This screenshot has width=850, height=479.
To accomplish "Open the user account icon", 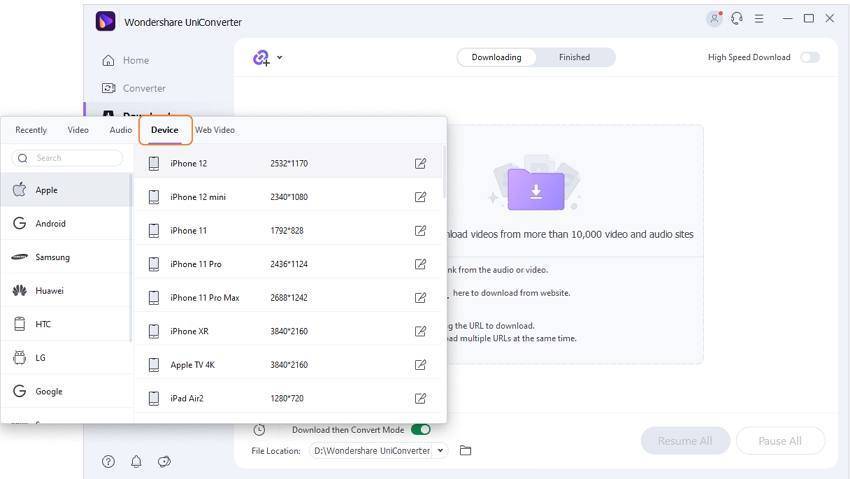I will pyautogui.click(x=714, y=18).
